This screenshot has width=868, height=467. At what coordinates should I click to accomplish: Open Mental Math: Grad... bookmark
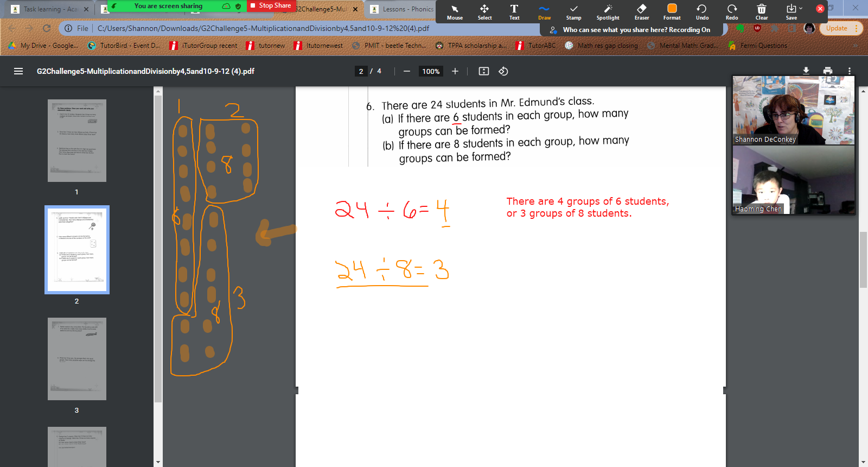pyautogui.click(x=682, y=46)
